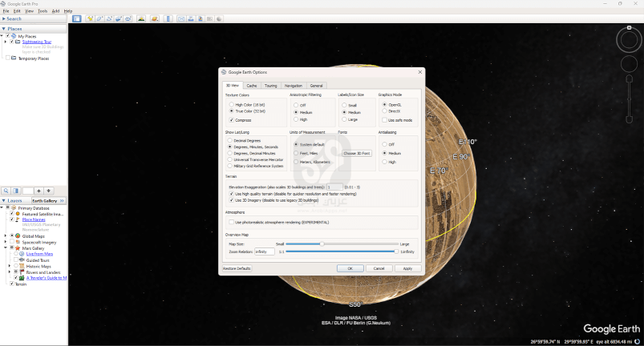644x346 pixels.
Task: Confirm options with the OK button
Action: click(350, 268)
